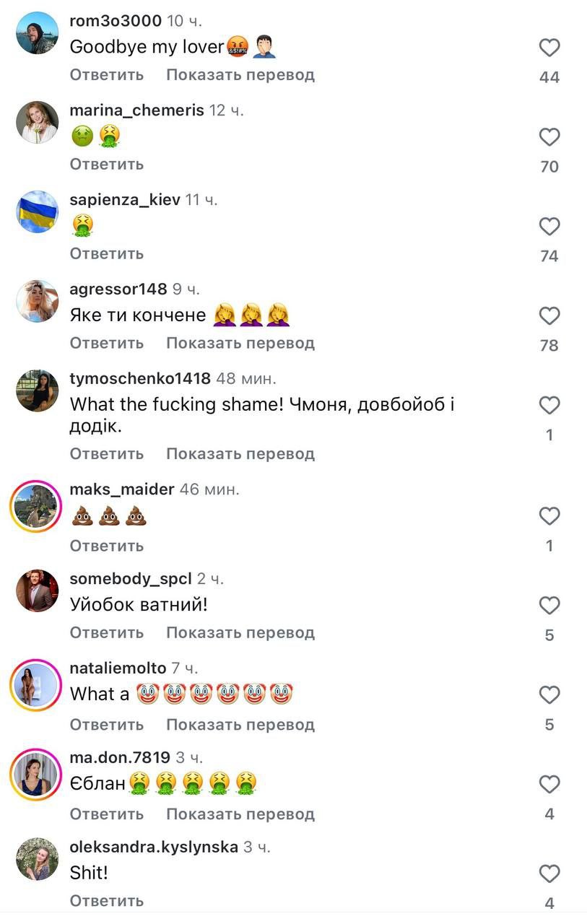
Task: Open rom3o3000's profile picture
Action: coord(37,32)
